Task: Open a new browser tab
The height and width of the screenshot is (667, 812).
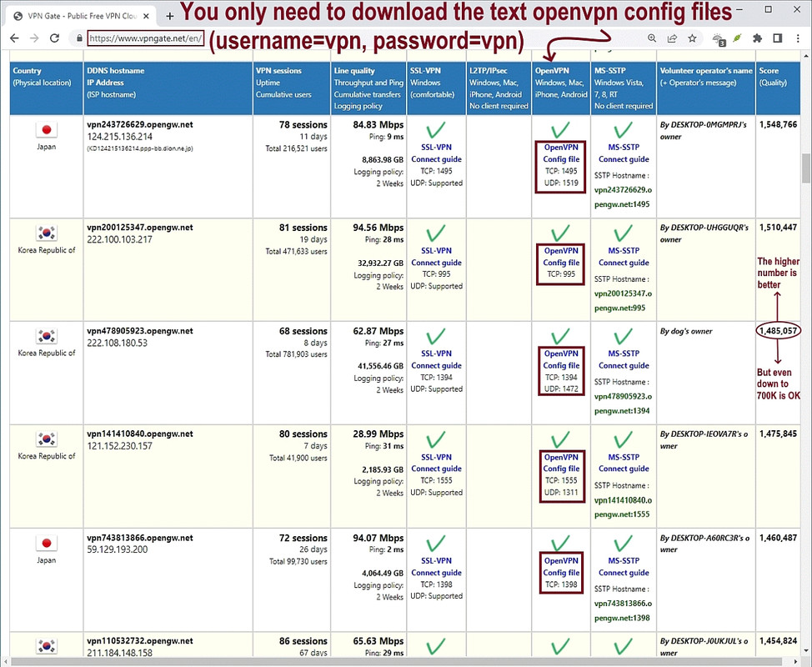Action: 169,16
